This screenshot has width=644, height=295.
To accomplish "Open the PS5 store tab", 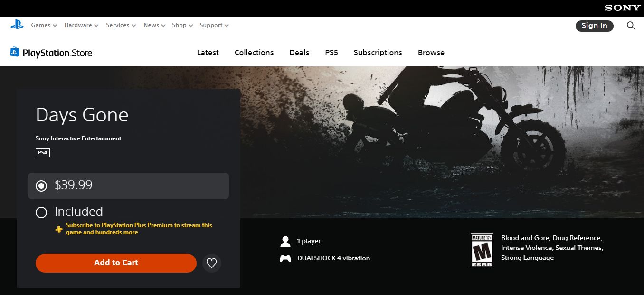I will coord(331,53).
